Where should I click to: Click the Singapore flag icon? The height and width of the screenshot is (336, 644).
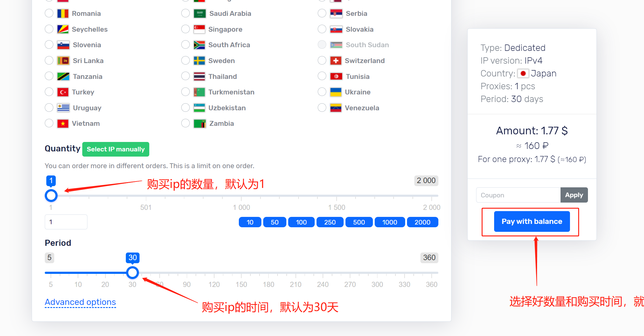200,29
